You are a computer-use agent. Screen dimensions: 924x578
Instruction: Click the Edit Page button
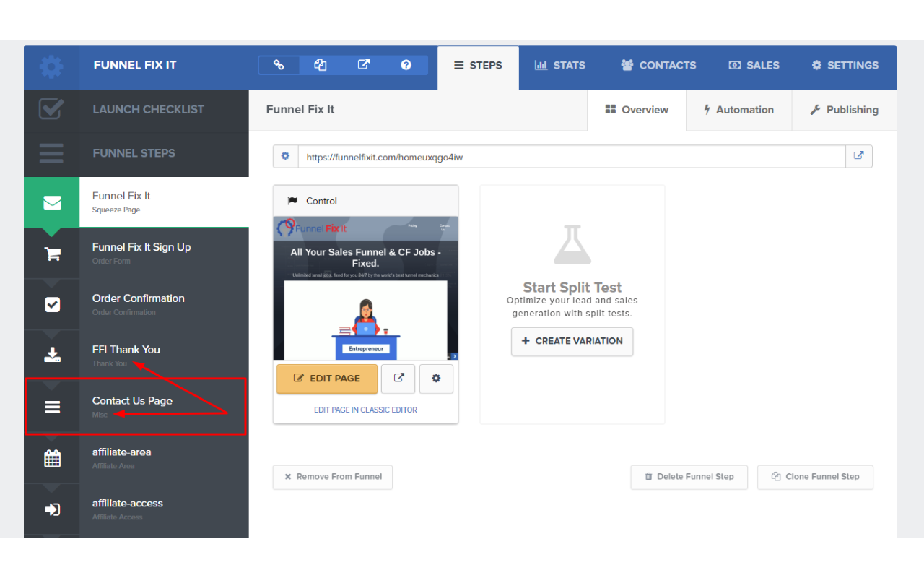point(327,379)
